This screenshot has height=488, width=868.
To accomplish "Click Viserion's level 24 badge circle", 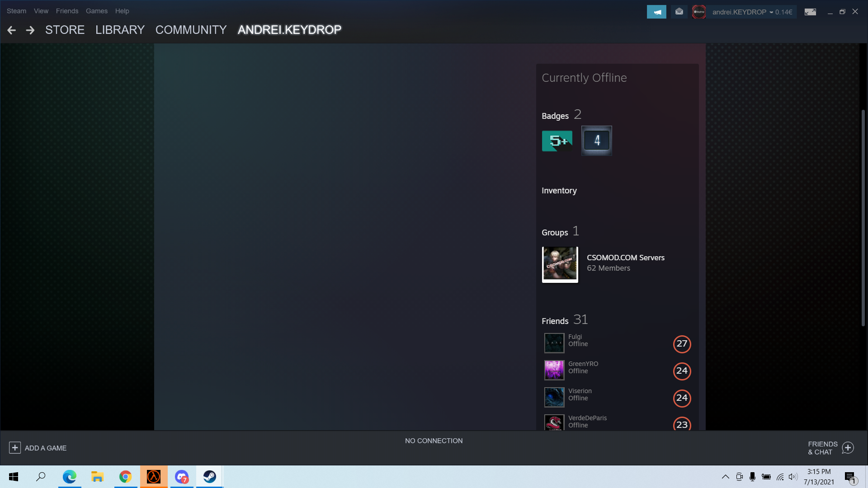I will [x=682, y=398].
